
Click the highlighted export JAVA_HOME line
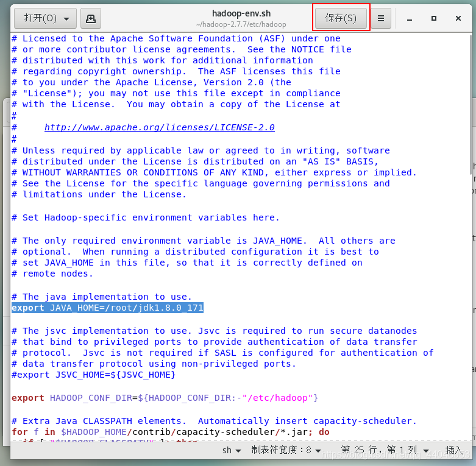(x=107, y=308)
